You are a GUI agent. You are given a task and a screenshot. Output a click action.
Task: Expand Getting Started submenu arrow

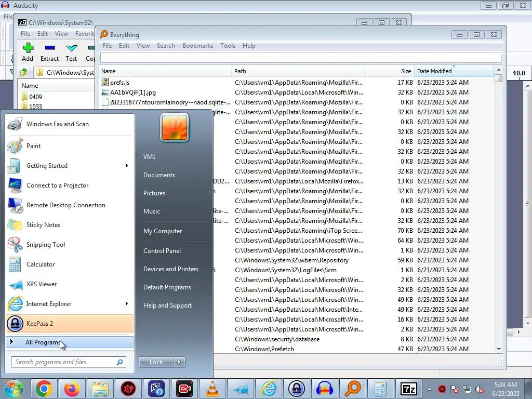click(x=127, y=166)
